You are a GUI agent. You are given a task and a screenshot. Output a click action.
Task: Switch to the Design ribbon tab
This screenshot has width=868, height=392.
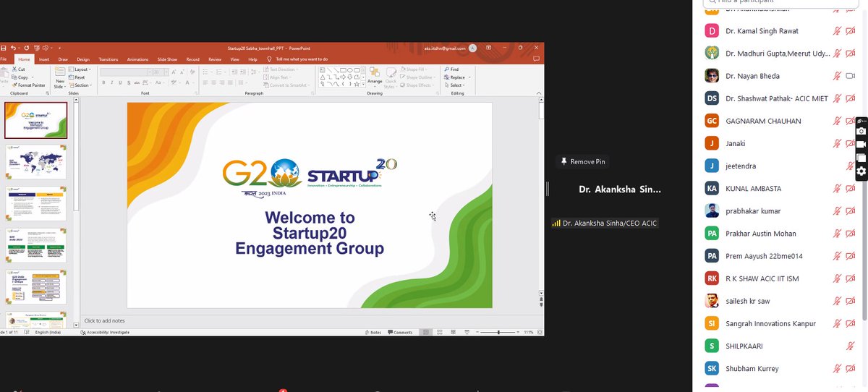tap(83, 59)
